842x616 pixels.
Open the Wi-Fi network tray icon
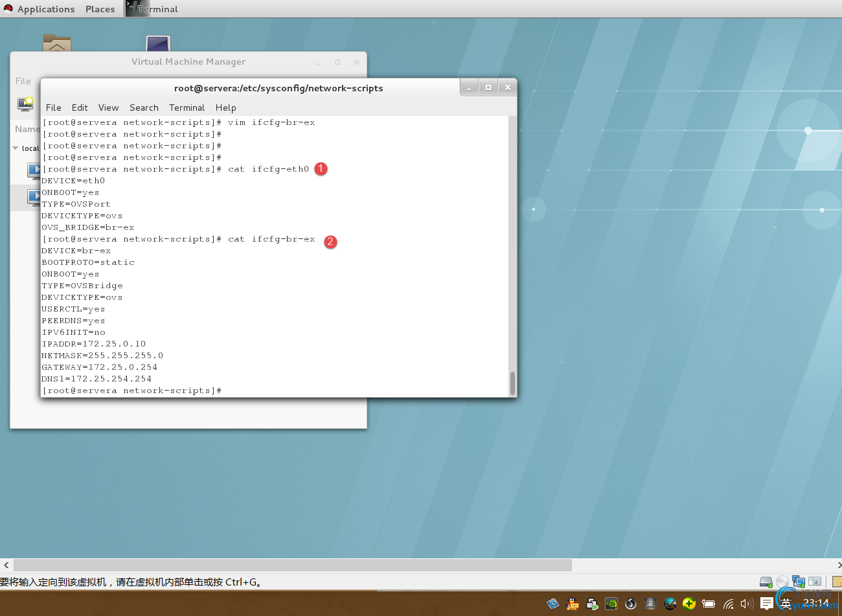729,604
